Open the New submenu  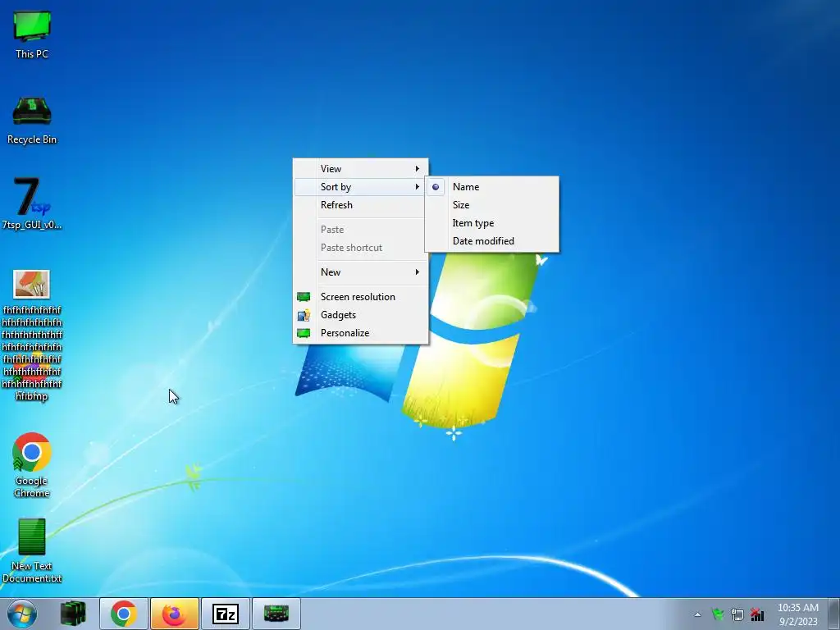point(361,272)
